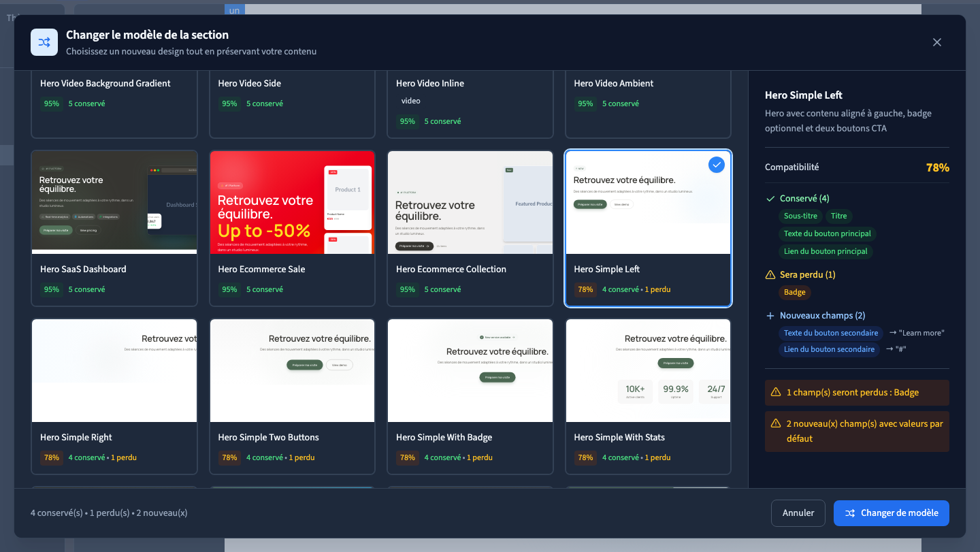The height and width of the screenshot is (552, 980).
Task: Select the Hero Video Ambient card
Action: [x=648, y=103]
